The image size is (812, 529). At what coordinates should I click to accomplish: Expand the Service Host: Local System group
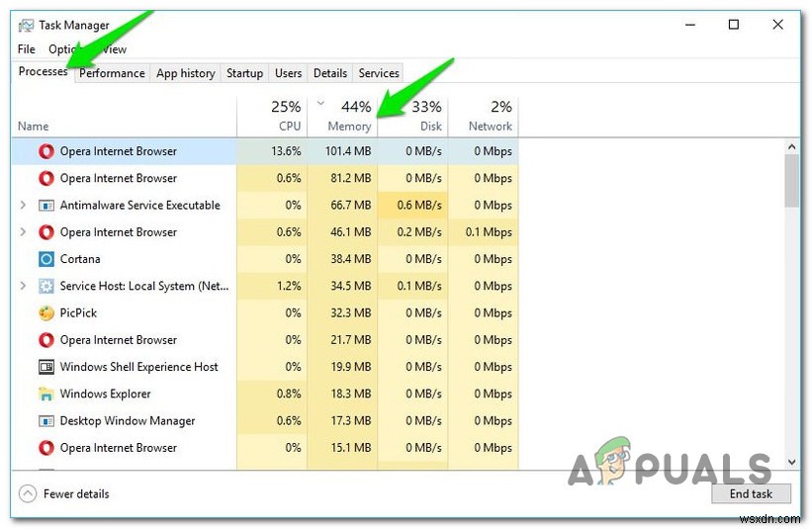(23, 286)
